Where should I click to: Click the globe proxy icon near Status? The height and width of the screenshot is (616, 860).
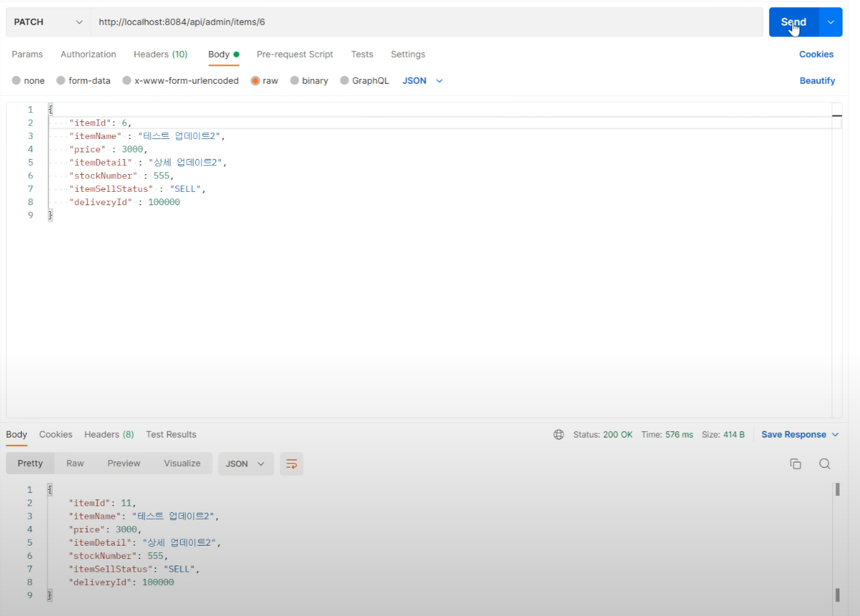(558, 435)
